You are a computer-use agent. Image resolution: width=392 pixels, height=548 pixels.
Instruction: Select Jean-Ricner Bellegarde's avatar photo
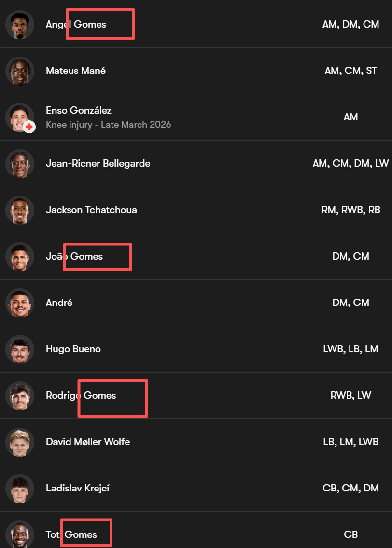[x=20, y=163]
